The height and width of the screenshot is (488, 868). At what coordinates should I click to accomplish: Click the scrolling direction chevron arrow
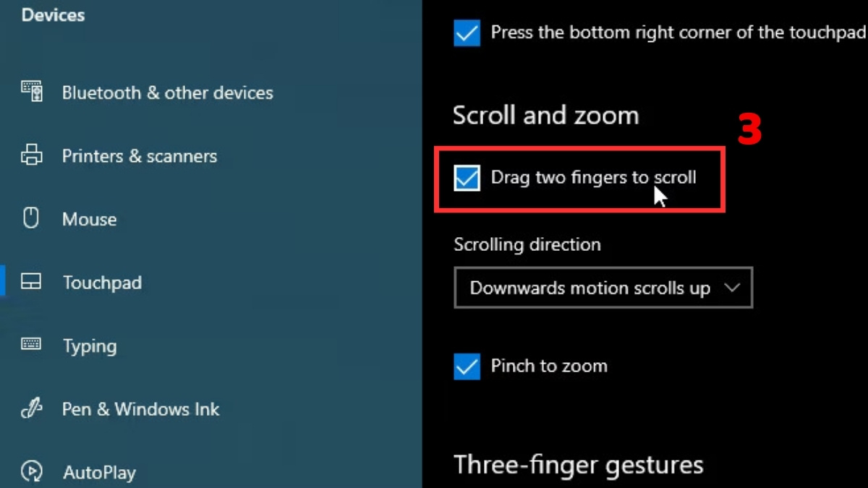[733, 287]
